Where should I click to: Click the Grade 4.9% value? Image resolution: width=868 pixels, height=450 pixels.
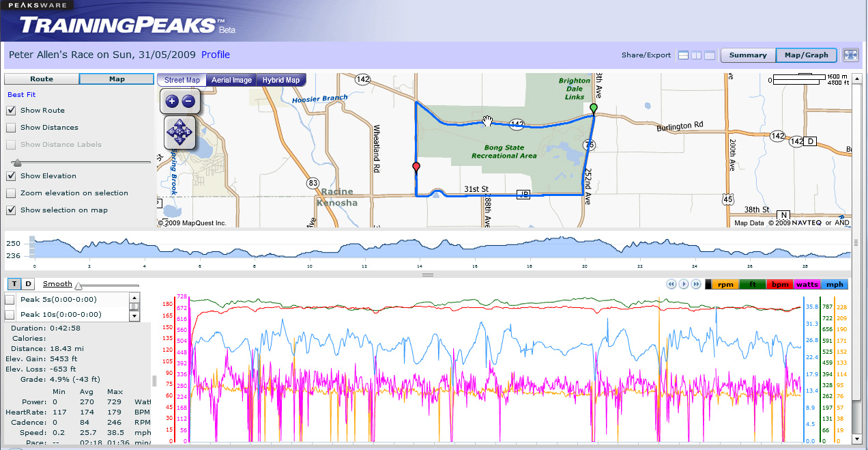tap(74, 379)
